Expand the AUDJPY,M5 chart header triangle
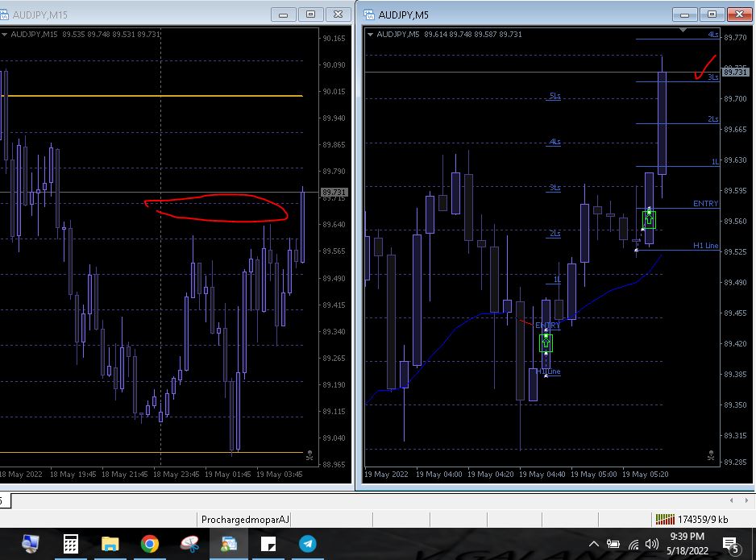This screenshot has width=756, height=560. (x=370, y=34)
